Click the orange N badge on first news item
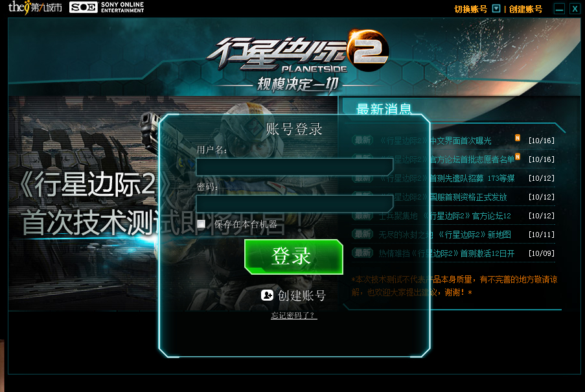Screen dimensions: 585x392 [518, 137]
